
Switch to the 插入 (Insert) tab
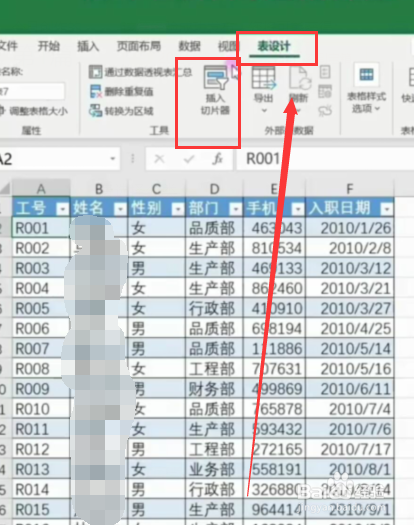pyautogui.click(x=88, y=46)
